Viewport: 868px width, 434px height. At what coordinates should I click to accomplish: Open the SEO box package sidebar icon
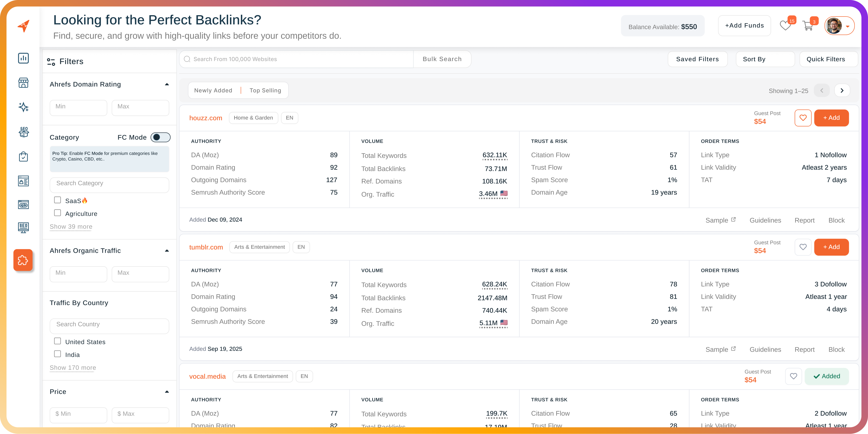[24, 132]
